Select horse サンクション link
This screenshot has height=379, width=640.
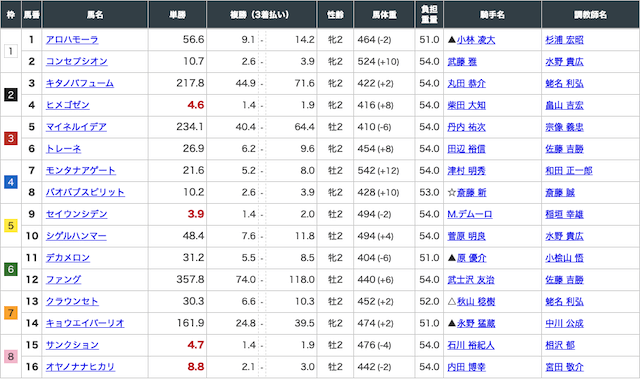tap(72, 345)
